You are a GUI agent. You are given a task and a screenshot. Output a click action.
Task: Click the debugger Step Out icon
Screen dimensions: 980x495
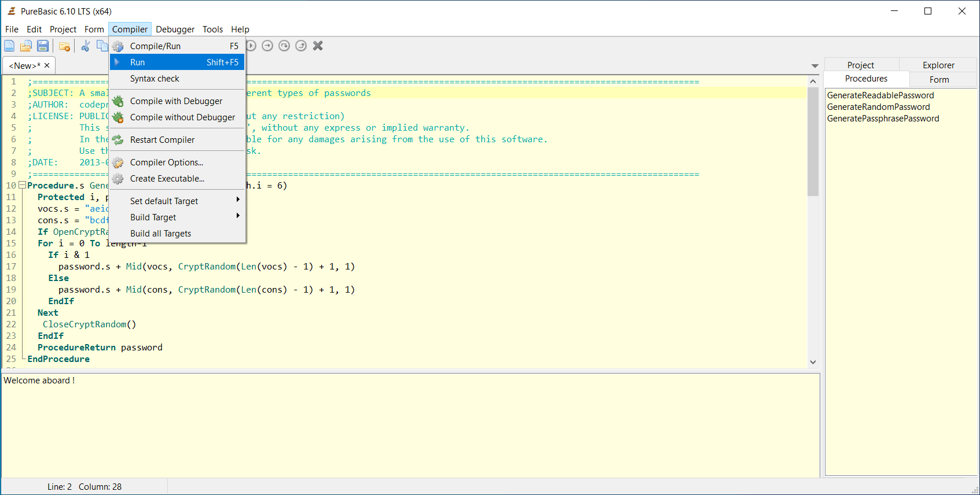[301, 46]
